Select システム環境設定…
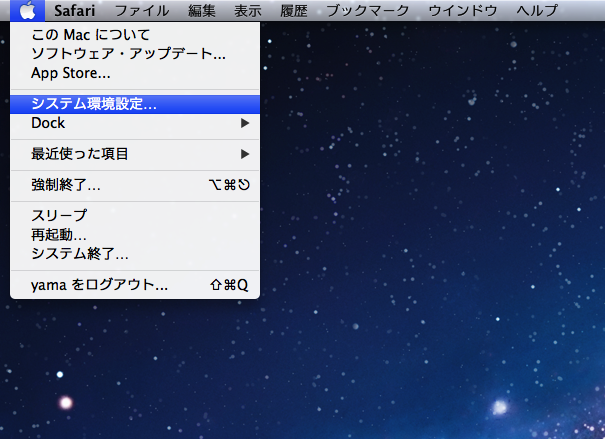 tap(135, 104)
